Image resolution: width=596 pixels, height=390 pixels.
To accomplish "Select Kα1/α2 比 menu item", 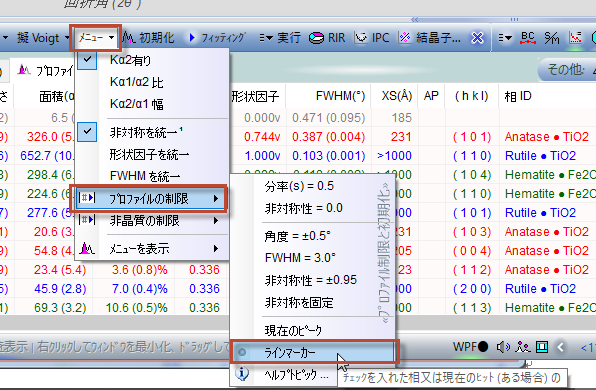I will click(137, 82).
